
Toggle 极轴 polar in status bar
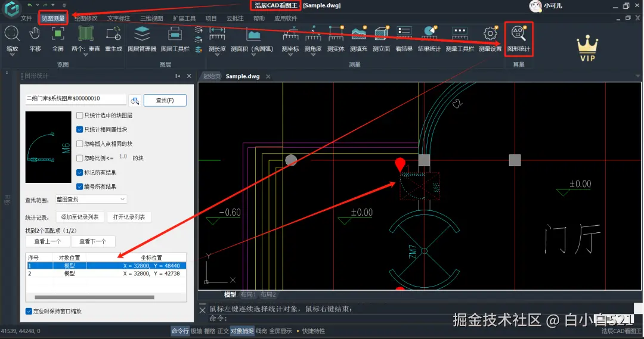pos(196,331)
